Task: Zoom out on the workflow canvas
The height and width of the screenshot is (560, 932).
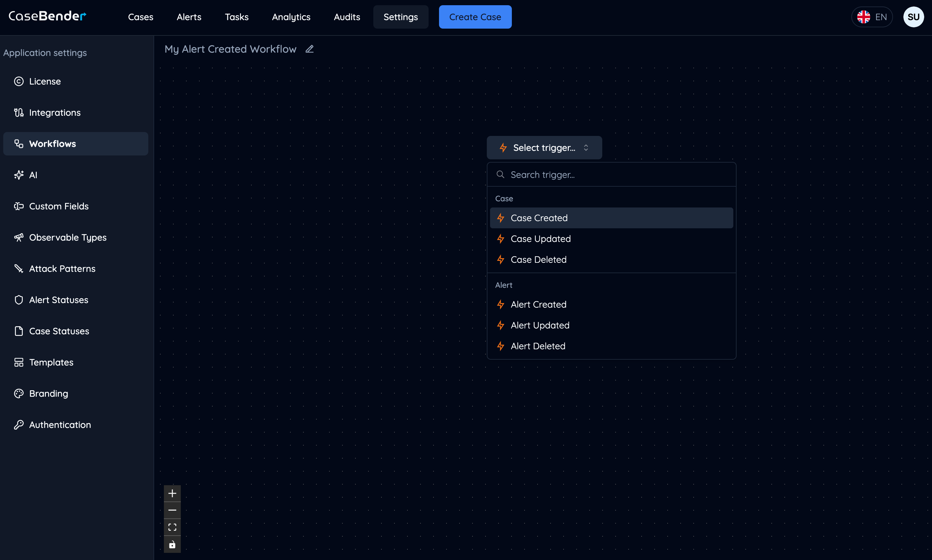Action: pyautogui.click(x=172, y=510)
